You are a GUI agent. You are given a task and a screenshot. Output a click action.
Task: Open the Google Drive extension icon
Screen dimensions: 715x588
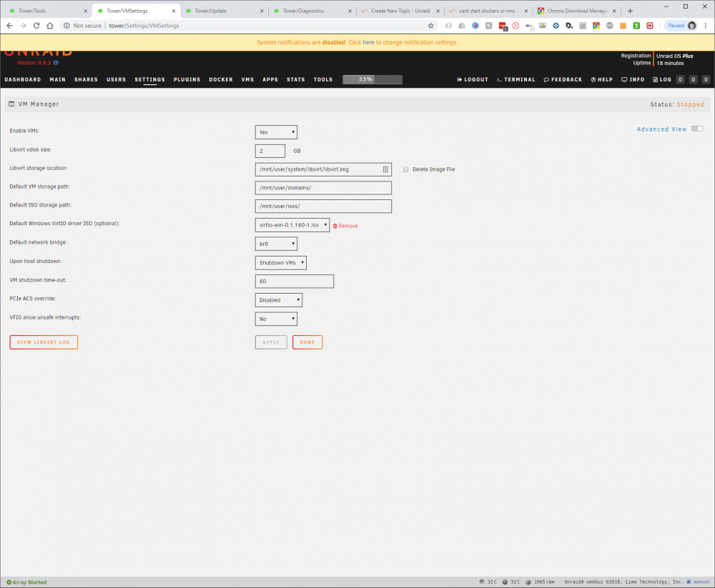[x=462, y=26]
